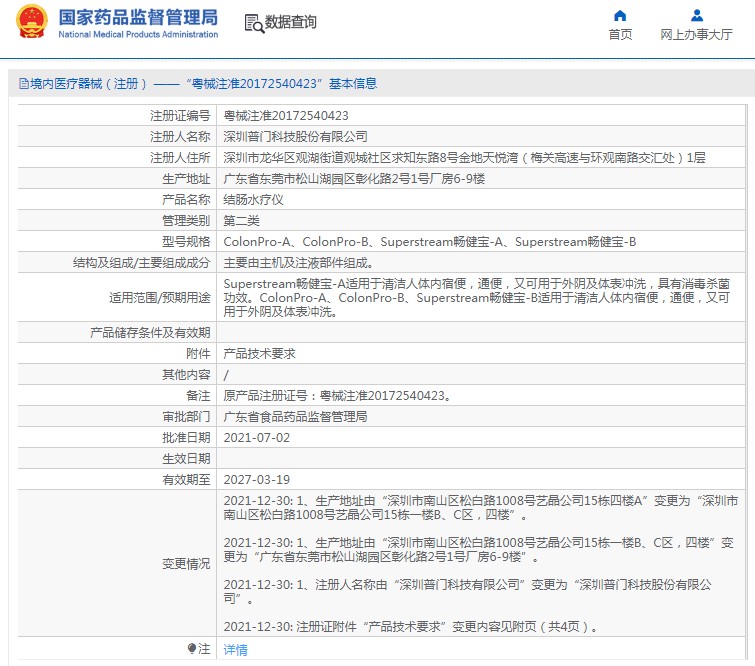Click the expiry date 2027-03-19
Image resolution: width=755 pixels, height=666 pixels.
tap(257, 479)
